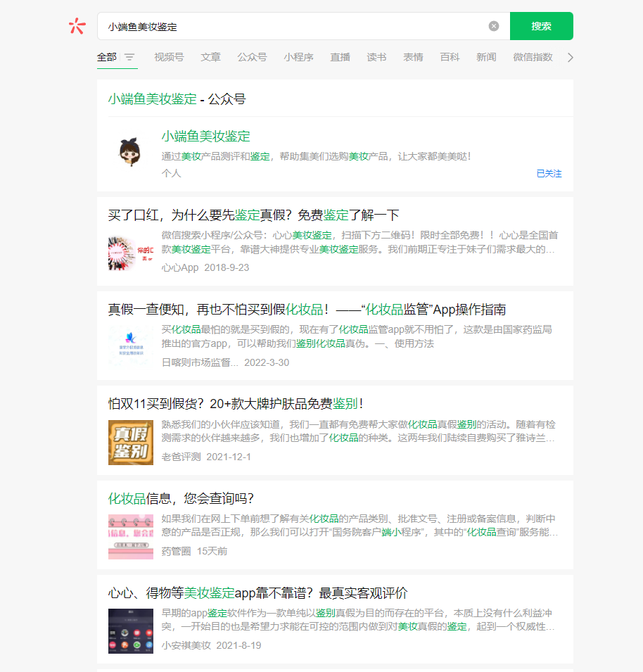Switch to the 文章 tab
Image resolution: width=643 pixels, height=672 pixels.
pos(211,57)
